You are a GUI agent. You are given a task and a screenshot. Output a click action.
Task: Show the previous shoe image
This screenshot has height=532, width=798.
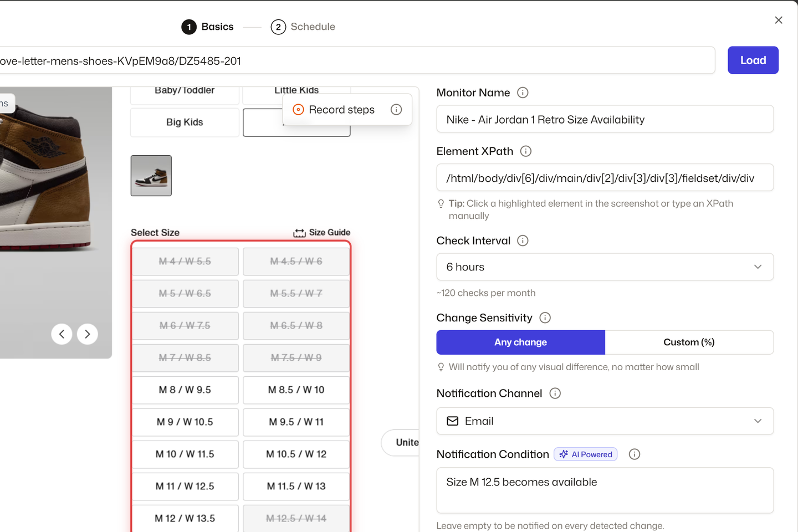tap(62, 334)
